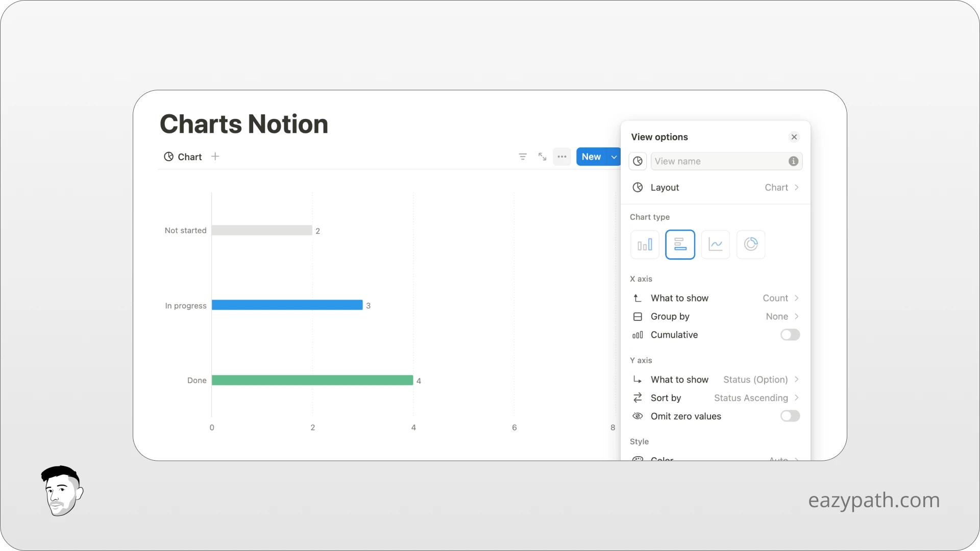Click the add view plus button
The height and width of the screenshot is (551, 980).
[x=216, y=157]
